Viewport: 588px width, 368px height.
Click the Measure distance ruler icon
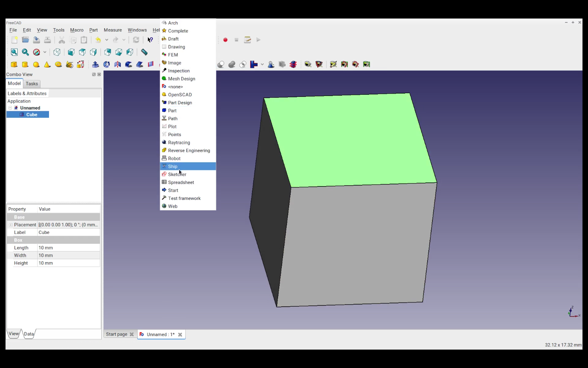click(144, 52)
